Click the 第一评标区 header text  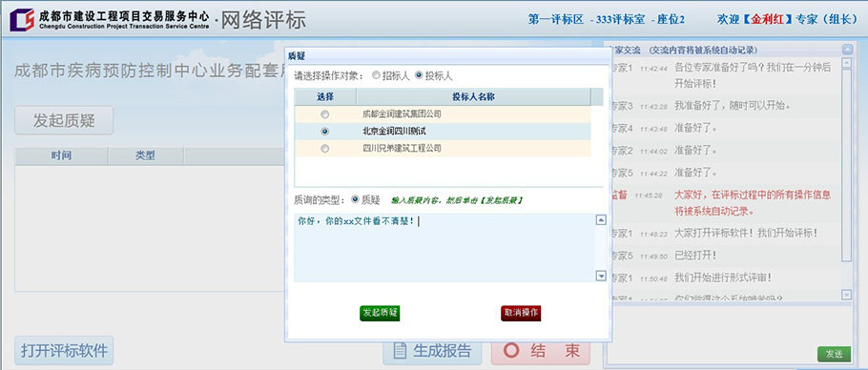point(556,20)
